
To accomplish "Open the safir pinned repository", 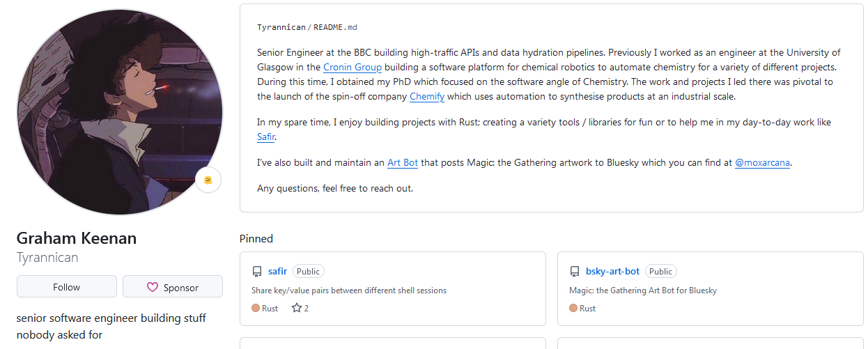I will (277, 272).
